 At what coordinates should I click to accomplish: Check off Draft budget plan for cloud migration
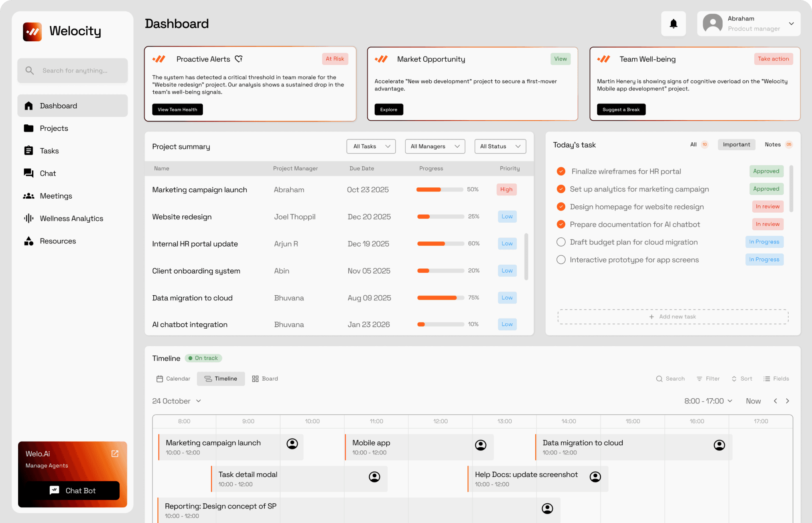click(x=561, y=242)
